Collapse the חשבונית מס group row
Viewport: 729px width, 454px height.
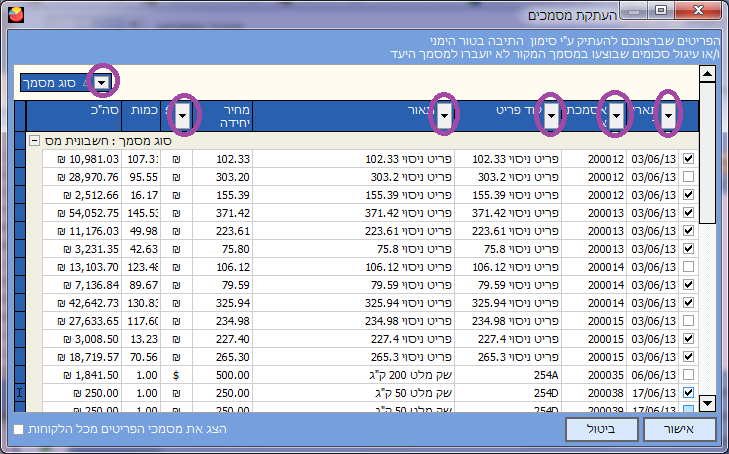[35, 141]
